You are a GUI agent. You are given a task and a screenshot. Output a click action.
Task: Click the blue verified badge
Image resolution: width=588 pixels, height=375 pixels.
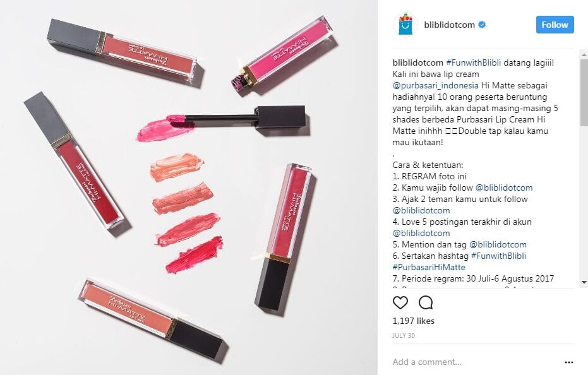(x=483, y=25)
